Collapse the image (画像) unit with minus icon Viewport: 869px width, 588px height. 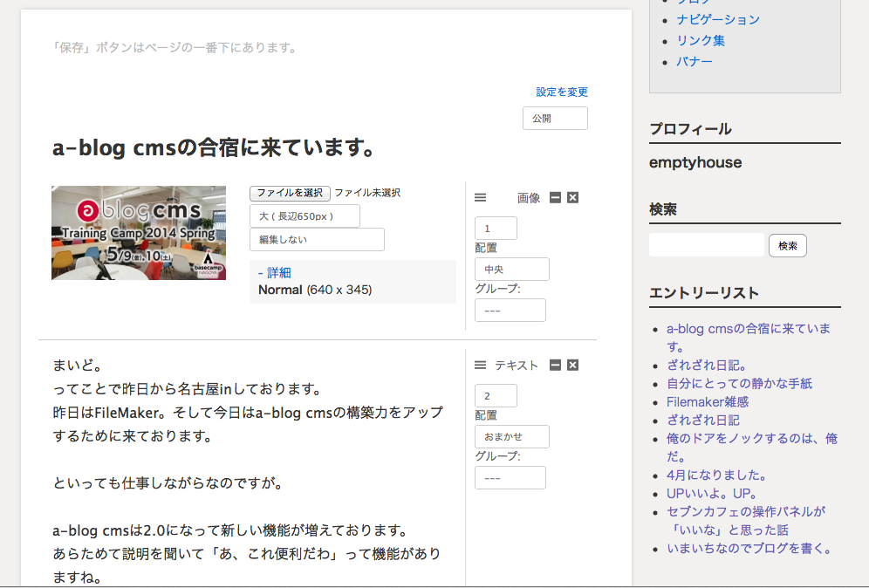pos(555,198)
